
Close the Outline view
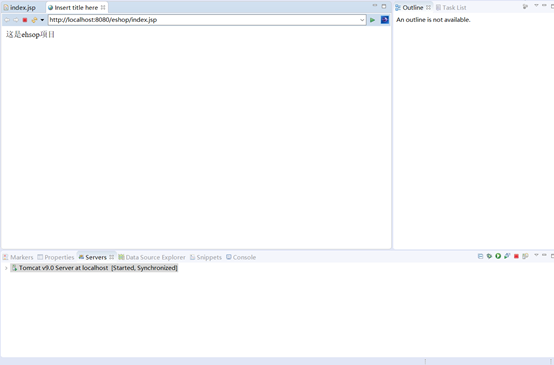click(428, 7)
